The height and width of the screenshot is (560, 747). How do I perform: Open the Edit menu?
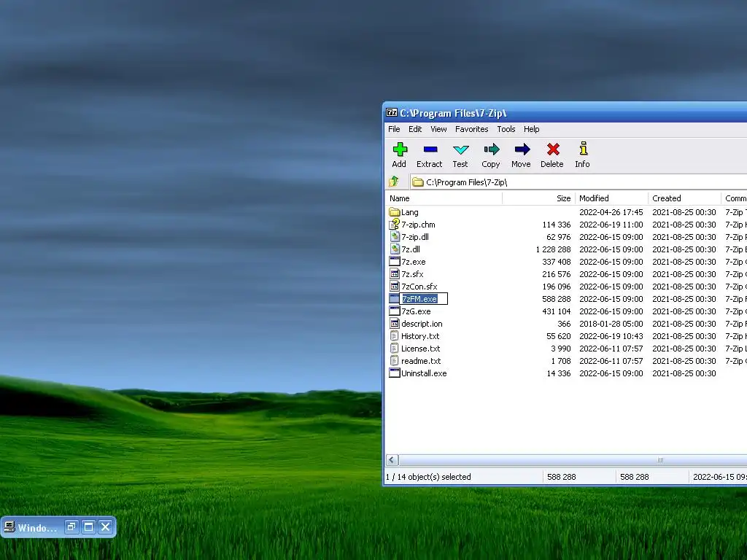[415, 129]
